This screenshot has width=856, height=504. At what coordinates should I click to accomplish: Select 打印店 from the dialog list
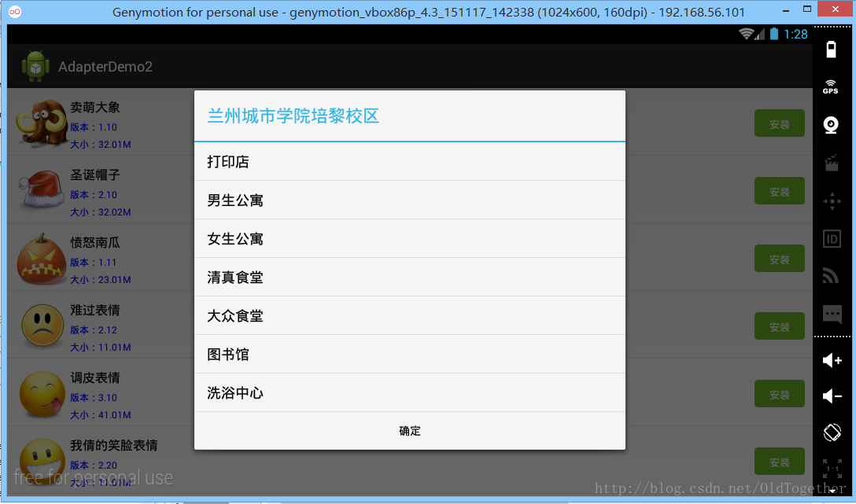(x=409, y=161)
